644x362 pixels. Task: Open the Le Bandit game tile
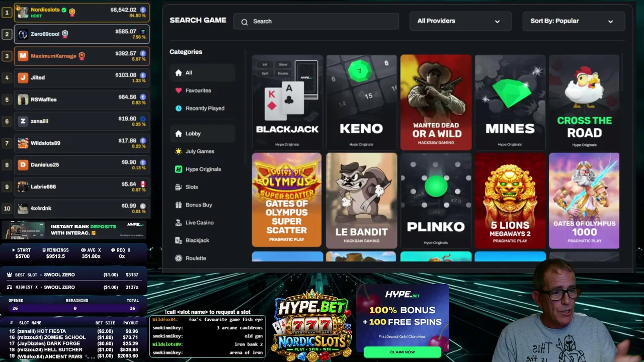(361, 201)
